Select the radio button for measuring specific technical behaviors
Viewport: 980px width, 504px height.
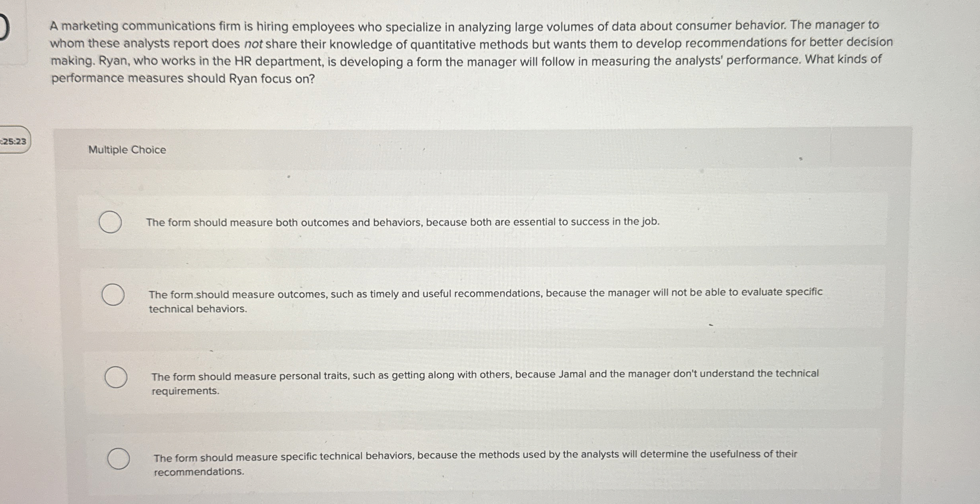pyautogui.click(x=119, y=459)
